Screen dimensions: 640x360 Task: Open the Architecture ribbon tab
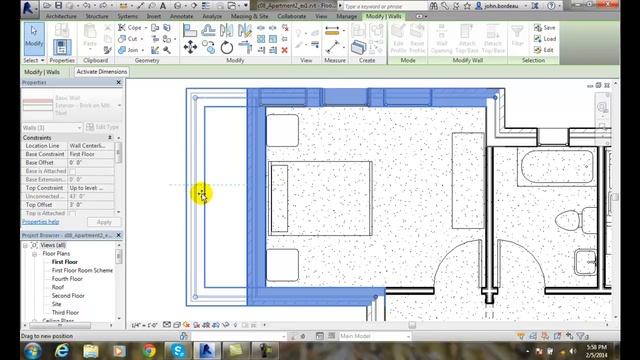(61, 16)
